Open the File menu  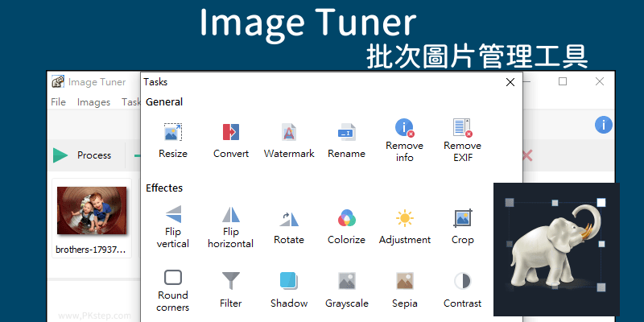click(x=58, y=102)
